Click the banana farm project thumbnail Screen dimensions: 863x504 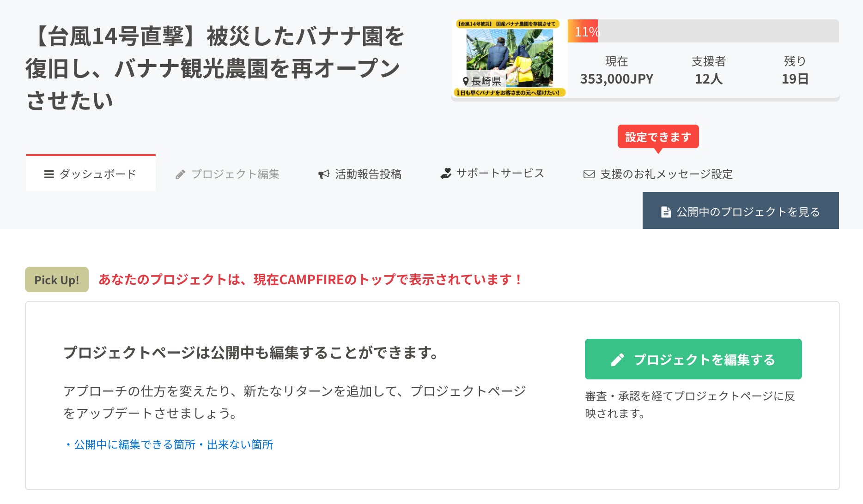(509, 58)
